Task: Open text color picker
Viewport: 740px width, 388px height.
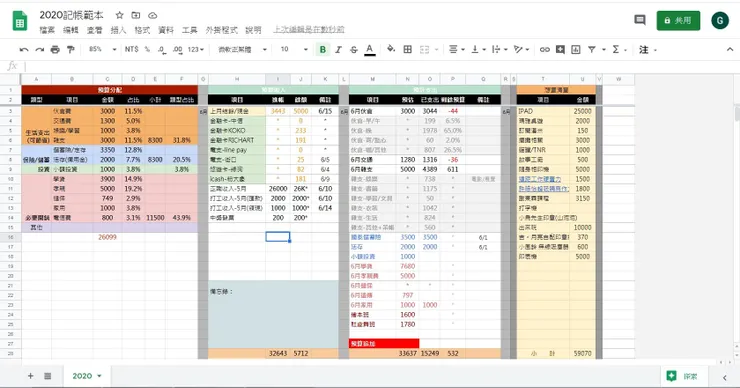Action: point(370,49)
